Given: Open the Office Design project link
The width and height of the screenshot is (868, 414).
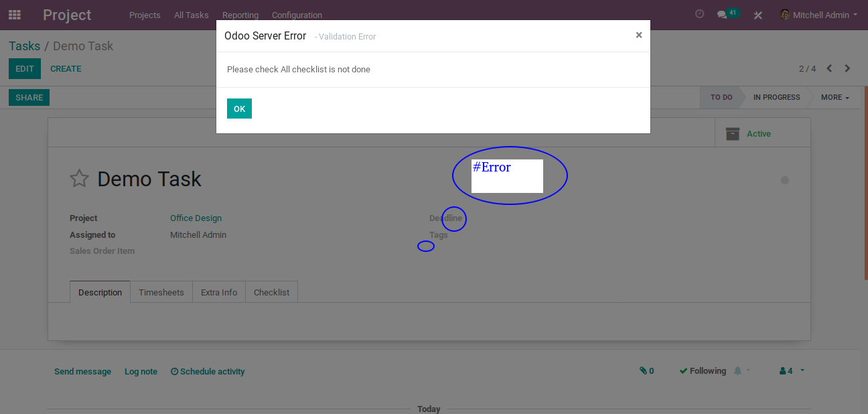Looking at the screenshot, I should coord(196,218).
